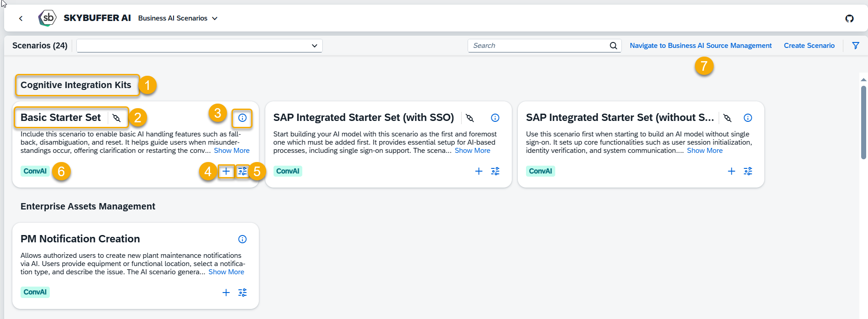The image size is (868, 319).
Task: Click the Basic Starter Set title
Action: click(x=61, y=118)
